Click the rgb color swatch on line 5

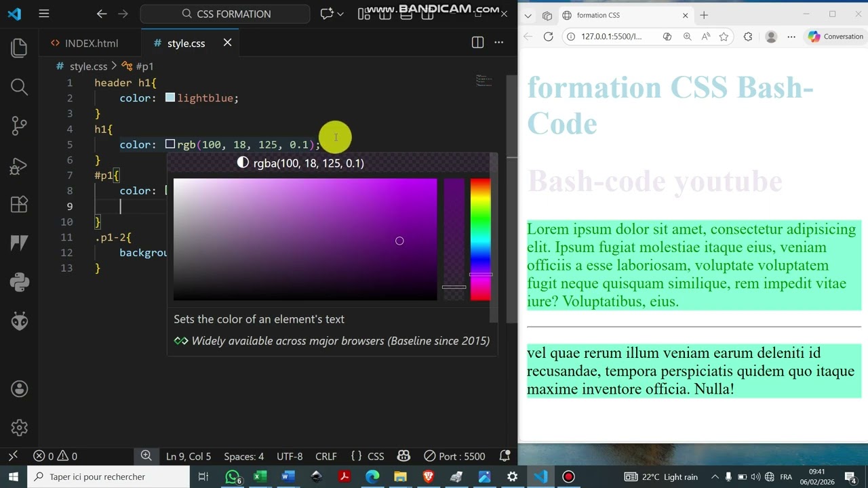(170, 144)
